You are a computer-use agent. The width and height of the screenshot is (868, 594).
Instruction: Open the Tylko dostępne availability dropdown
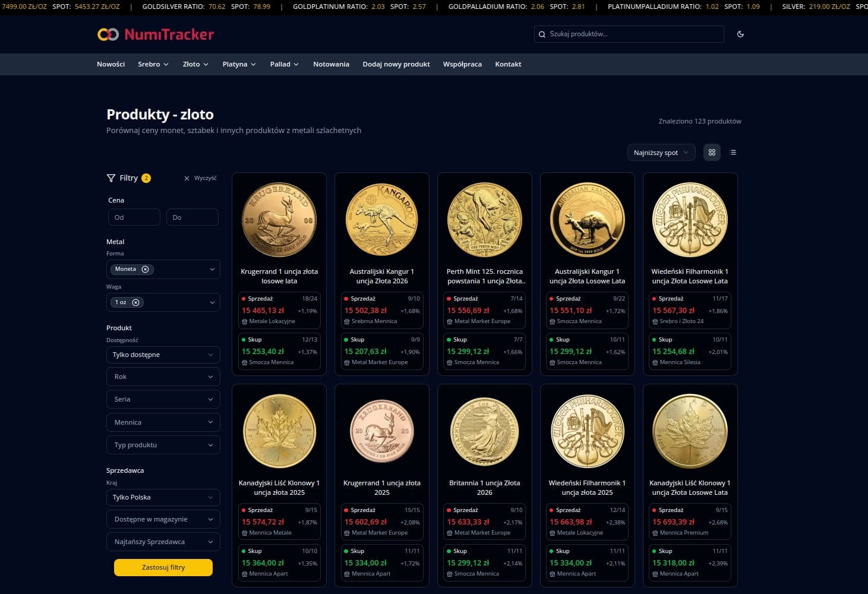pos(163,355)
